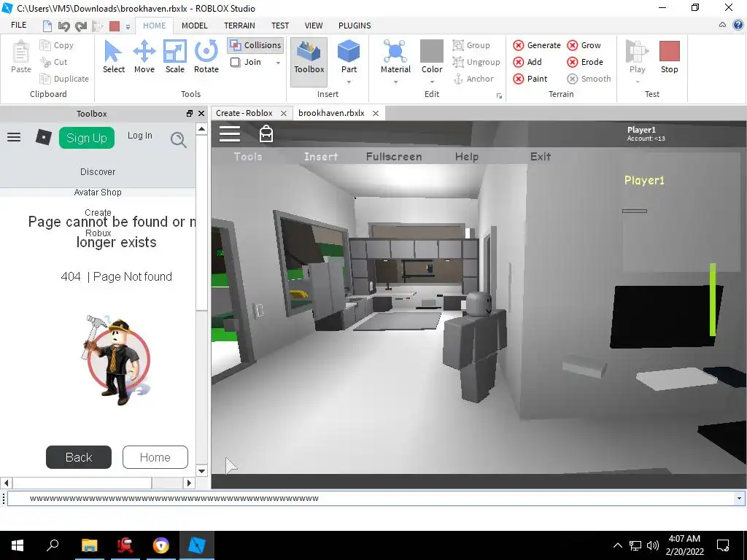Viewport: 747px width, 560px height.
Task: Collapse the ribbon with the chevron
Action: pyautogui.click(x=722, y=26)
